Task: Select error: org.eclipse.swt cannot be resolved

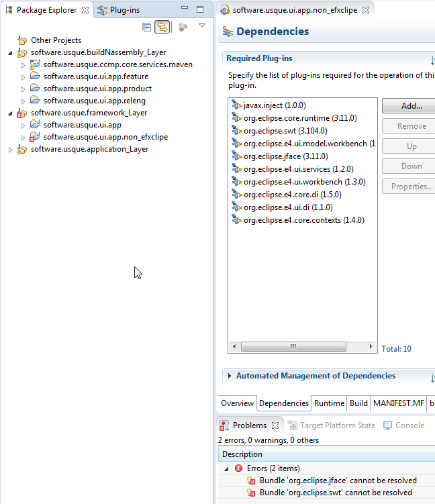Action: coord(336,493)
